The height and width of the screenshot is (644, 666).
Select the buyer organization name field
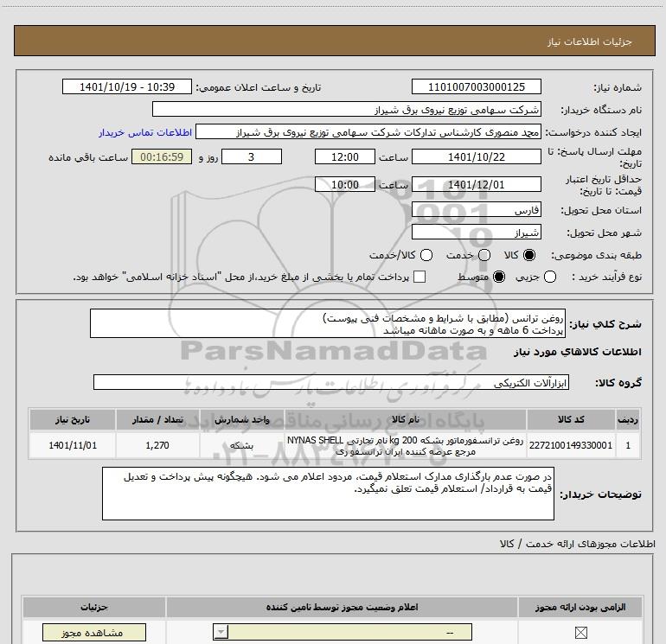point(347,110)
